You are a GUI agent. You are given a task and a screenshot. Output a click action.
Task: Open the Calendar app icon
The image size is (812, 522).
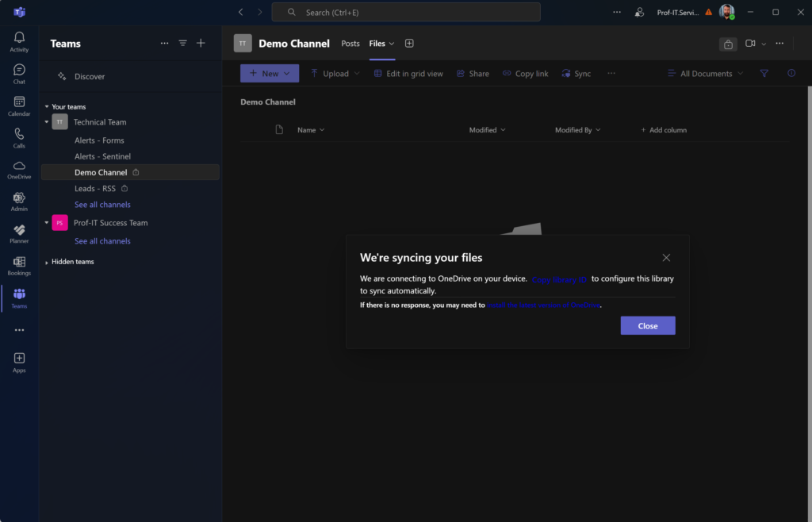point(19,106)
